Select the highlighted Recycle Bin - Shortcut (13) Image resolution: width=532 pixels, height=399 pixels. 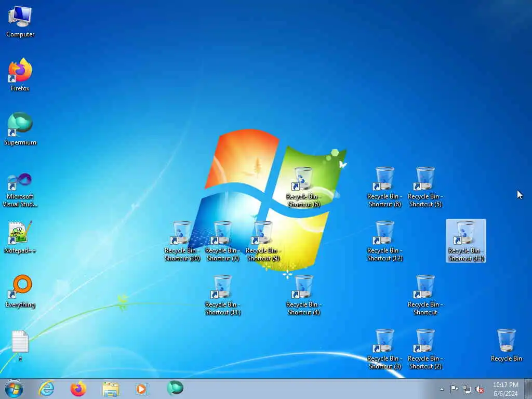[x=466, y=241]
